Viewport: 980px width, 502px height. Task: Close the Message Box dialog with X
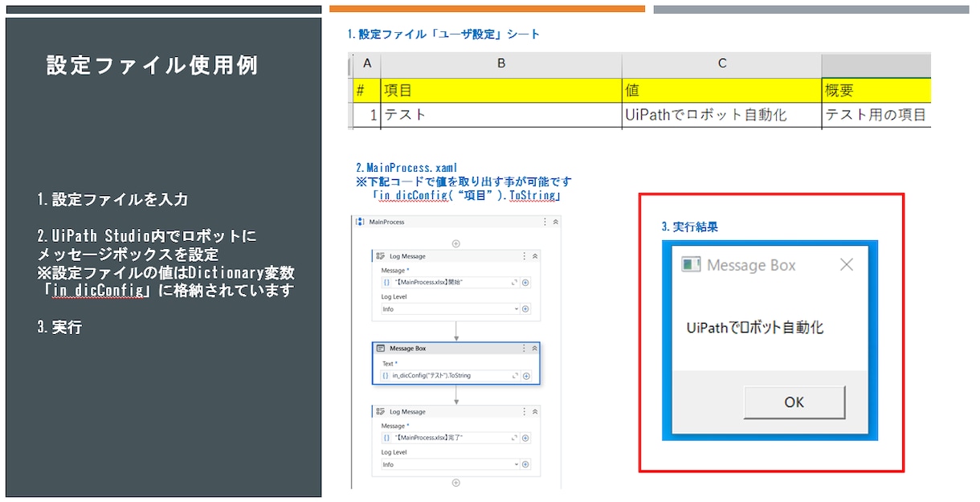(846, 264)
